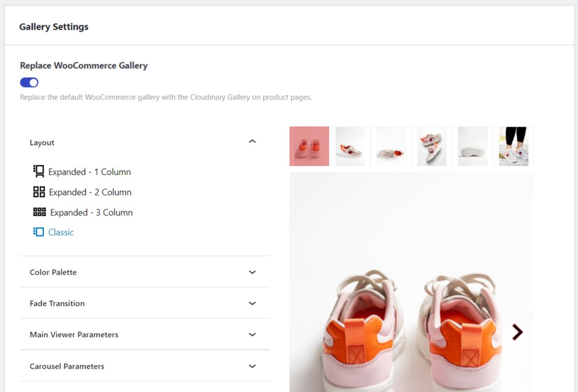578x392 pixels.
Task: Collapse the Layout section chevron
Action: [x=252, y=142]
